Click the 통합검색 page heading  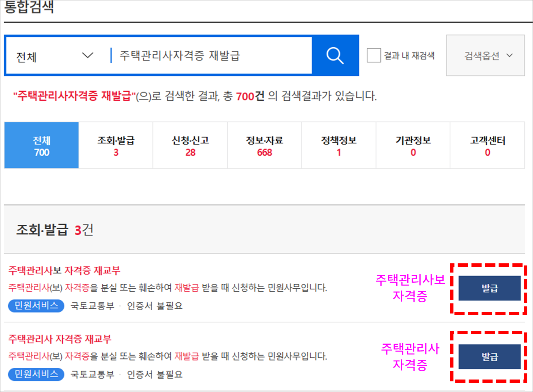[x=28, y=7]
